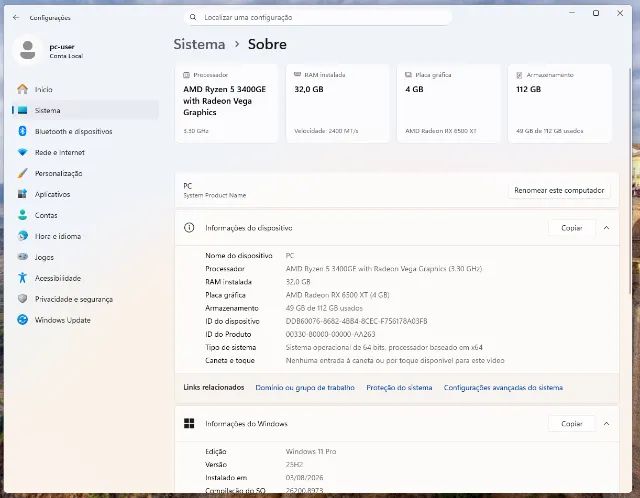Click the Armazenamento drive icon

[x=519, y=75]
